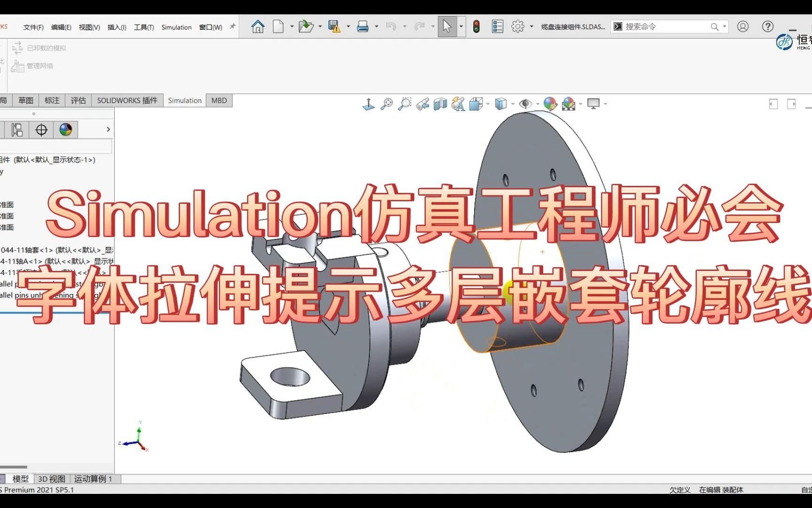
Task: Click the Rebuild traffic light icon
Action: pyautogui.click(x=476, y=26)
